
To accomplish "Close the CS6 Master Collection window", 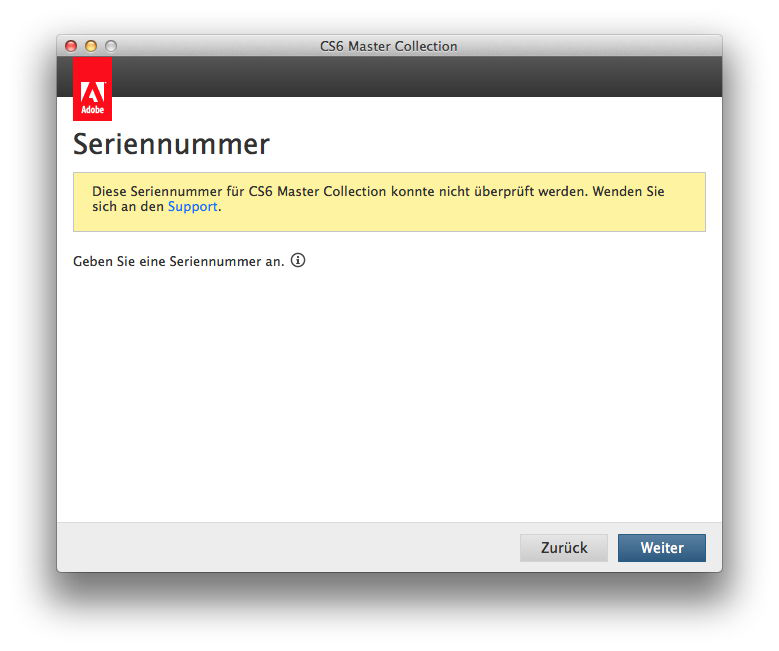I will coord(71,46).
